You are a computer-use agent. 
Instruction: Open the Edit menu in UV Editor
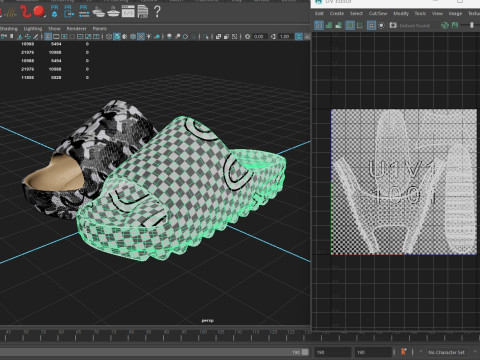tap(319, 13)
